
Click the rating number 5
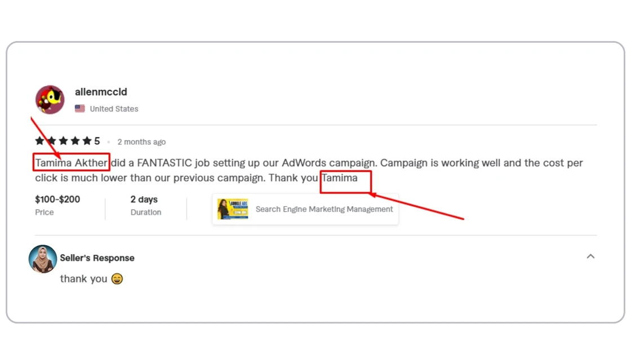click(x=97, y=141)
